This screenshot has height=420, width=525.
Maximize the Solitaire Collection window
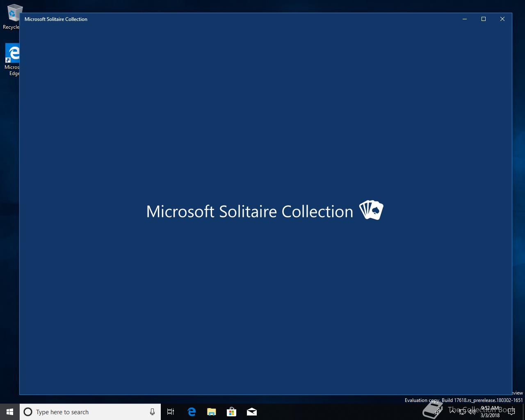point(484,19)
